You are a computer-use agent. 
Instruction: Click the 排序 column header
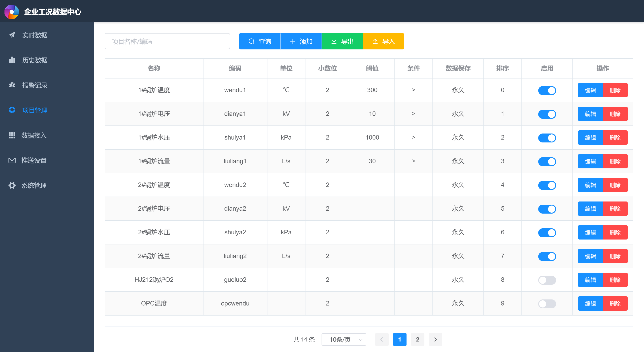[502, 68]
